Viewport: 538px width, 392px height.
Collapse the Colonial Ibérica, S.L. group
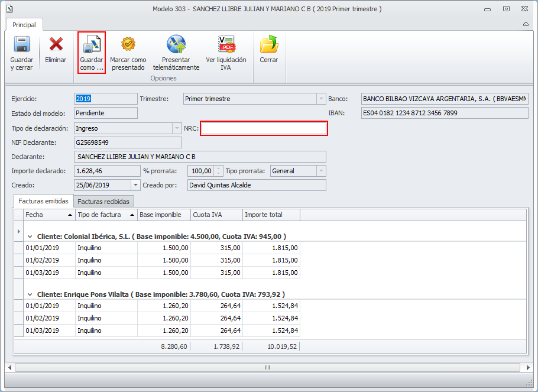click(x=30, y=237)
